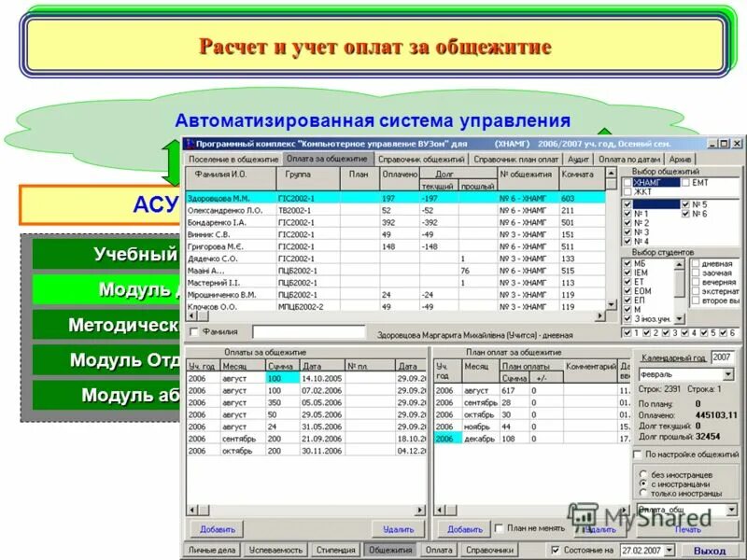Toggle the По настройке общежитий option

(638, 455)
